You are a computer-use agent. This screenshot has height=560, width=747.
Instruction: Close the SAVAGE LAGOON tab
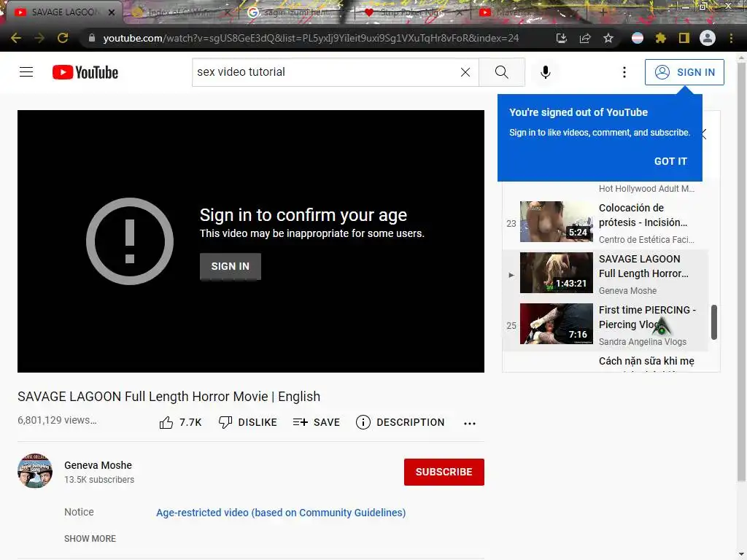(x=112, y=12)
